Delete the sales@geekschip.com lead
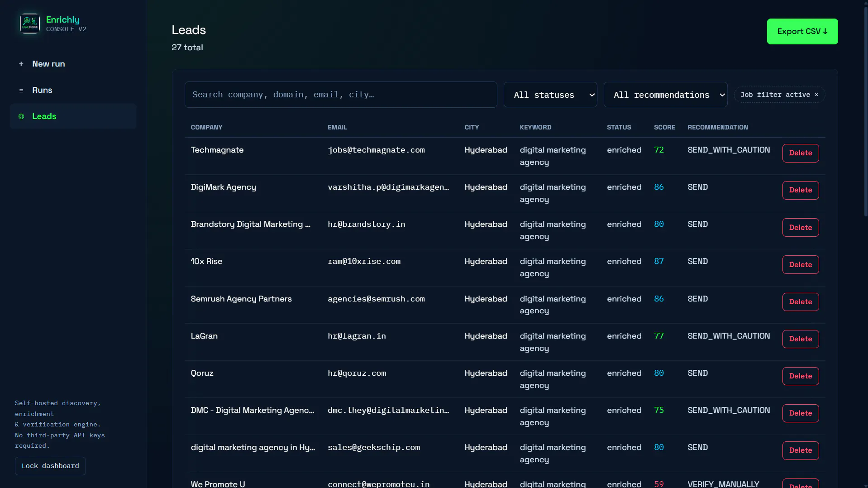 tap(800, 450)
